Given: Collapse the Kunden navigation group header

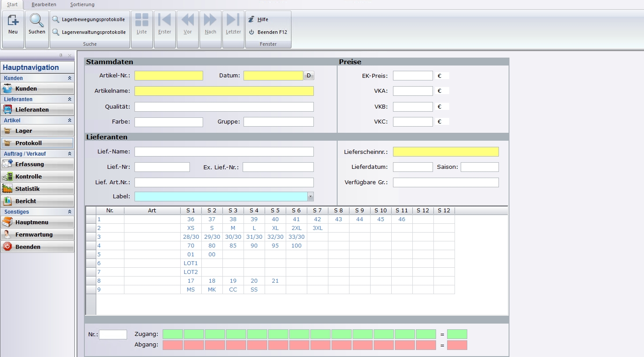Looking at the screenshot, I should click(x=37, y=78).
